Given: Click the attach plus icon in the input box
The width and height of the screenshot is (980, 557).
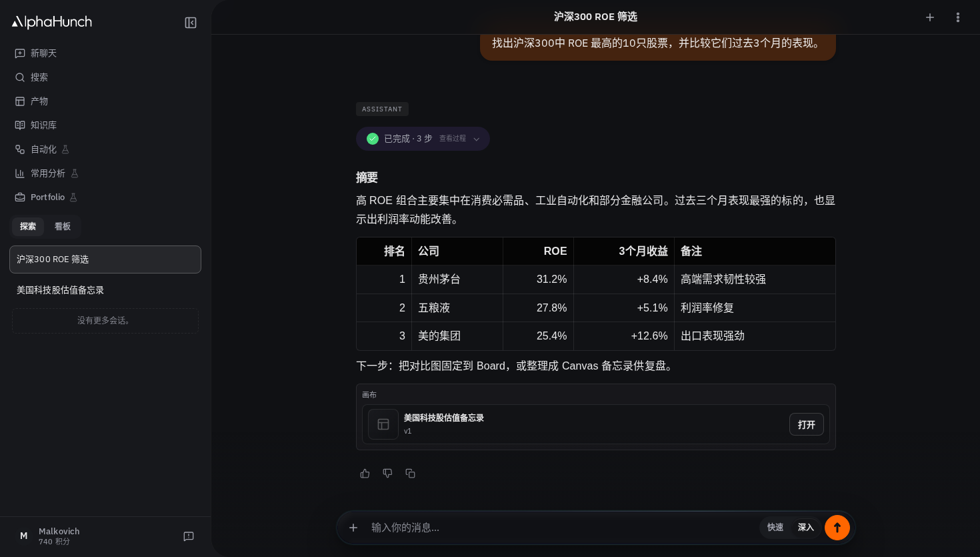Looking at the screenshot, I should [x=353, y=528].
